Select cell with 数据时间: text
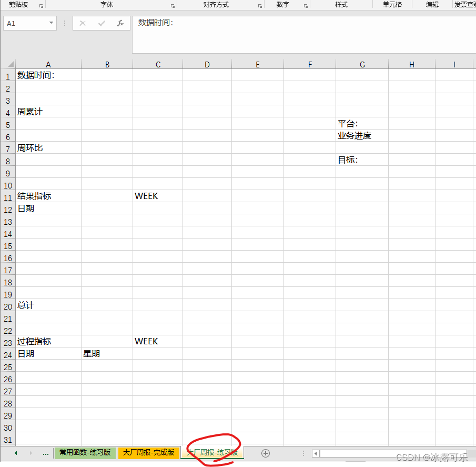476x467 pixels. coord(48,75)
